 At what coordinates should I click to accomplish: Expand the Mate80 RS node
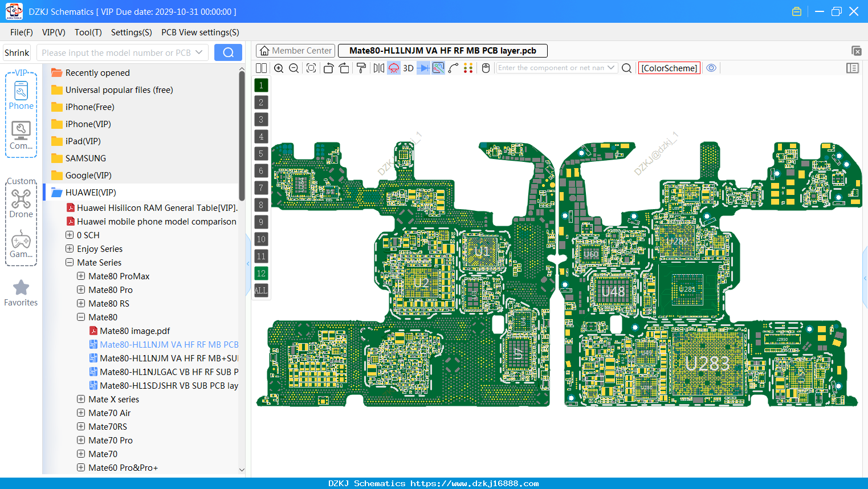[x=81, y=303]
